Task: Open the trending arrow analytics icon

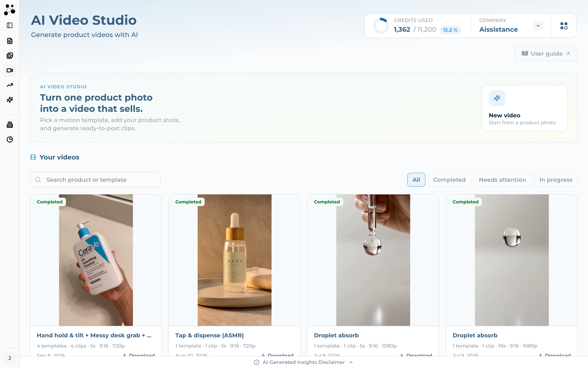Action: tap(10, 85)
